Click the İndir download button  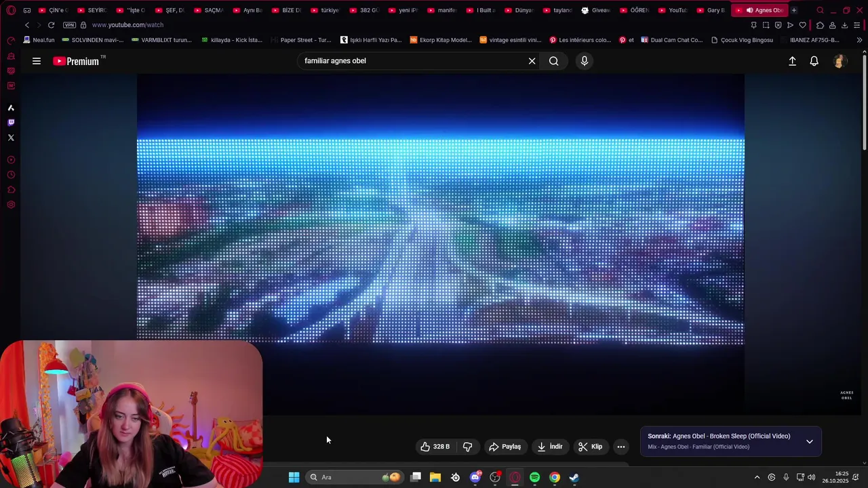550,447
